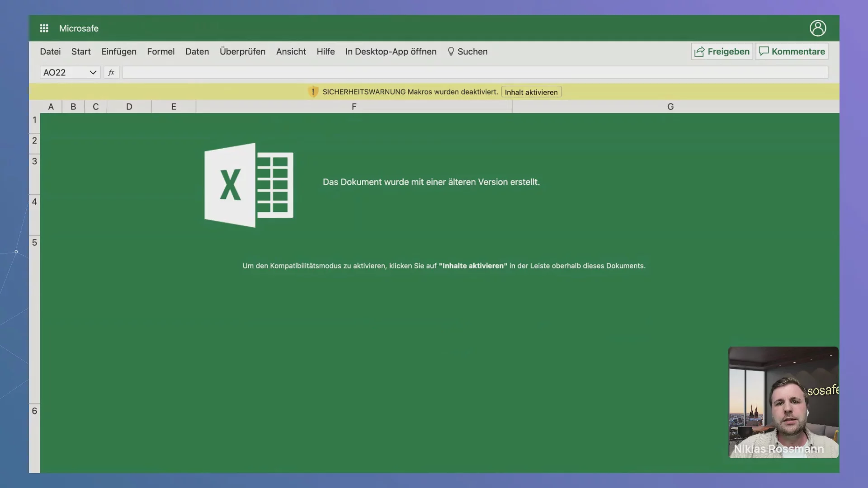
Task: Click In Desktop-App öffnen
Action: tap(391, 52)
